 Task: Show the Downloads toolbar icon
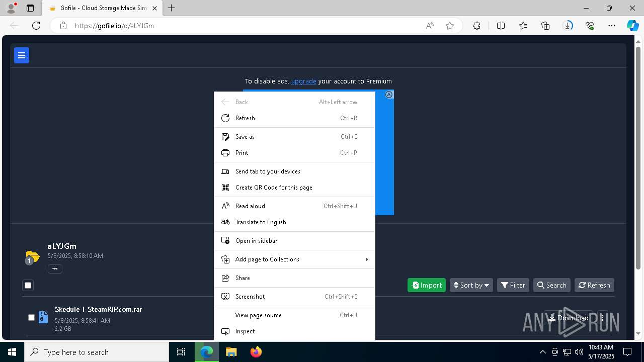click(x=568, y=26)
